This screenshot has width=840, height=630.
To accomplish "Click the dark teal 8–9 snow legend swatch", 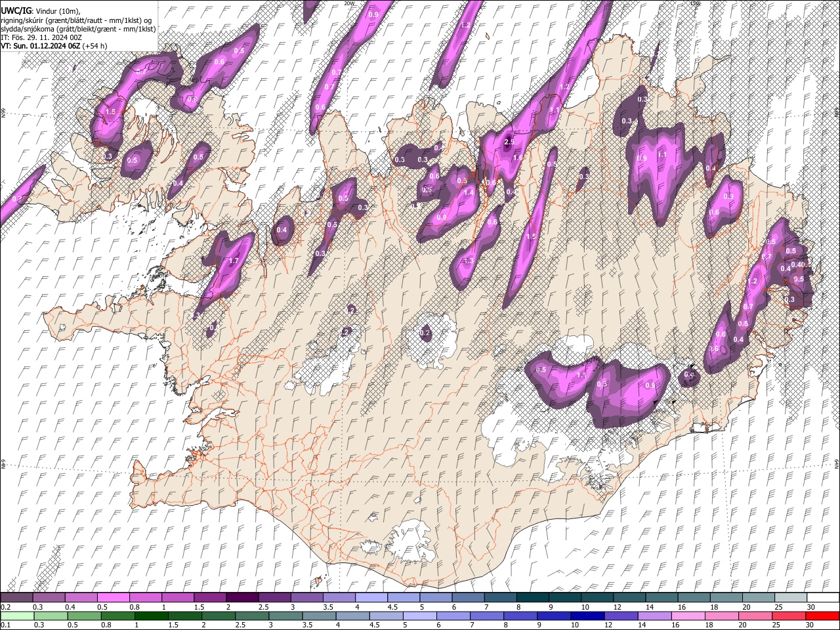I will (532, 598).
